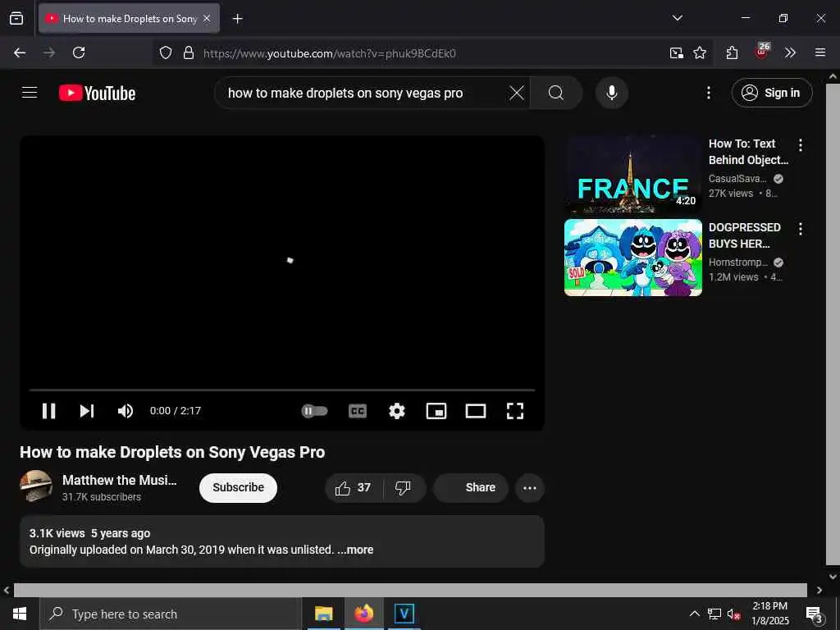Close the YouTube browser tab
The height and width of the screenshot is (630, 840).
tap(207, 18)
